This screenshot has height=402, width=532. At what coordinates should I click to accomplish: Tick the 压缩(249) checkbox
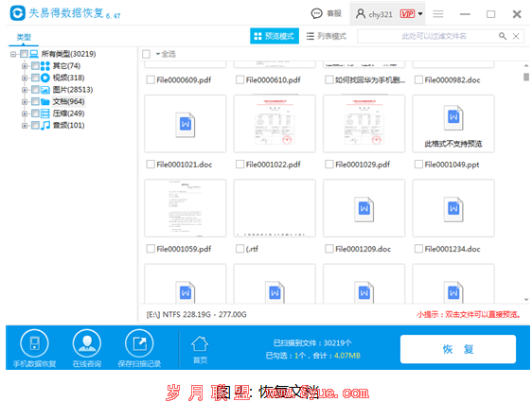coord(35,114)
